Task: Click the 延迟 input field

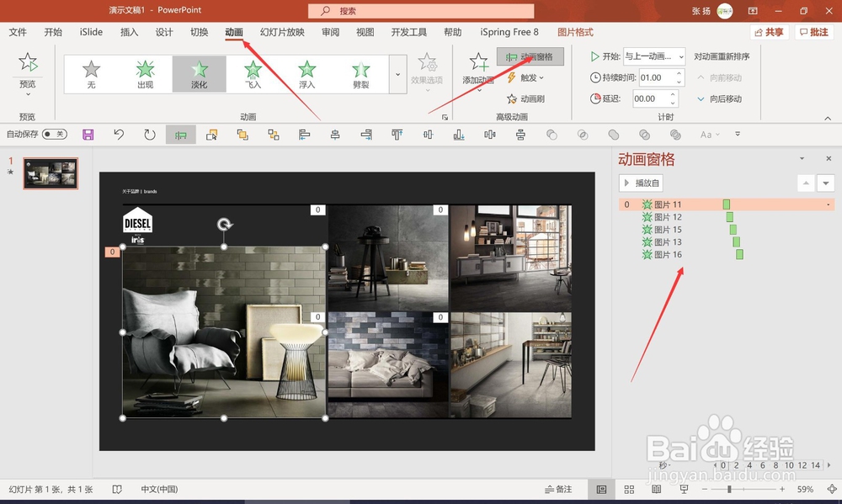Action: point(650,98)
